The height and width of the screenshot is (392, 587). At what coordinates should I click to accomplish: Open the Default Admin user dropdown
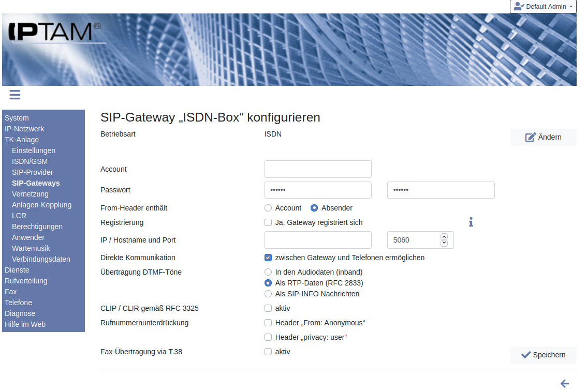tap(543, 7)
